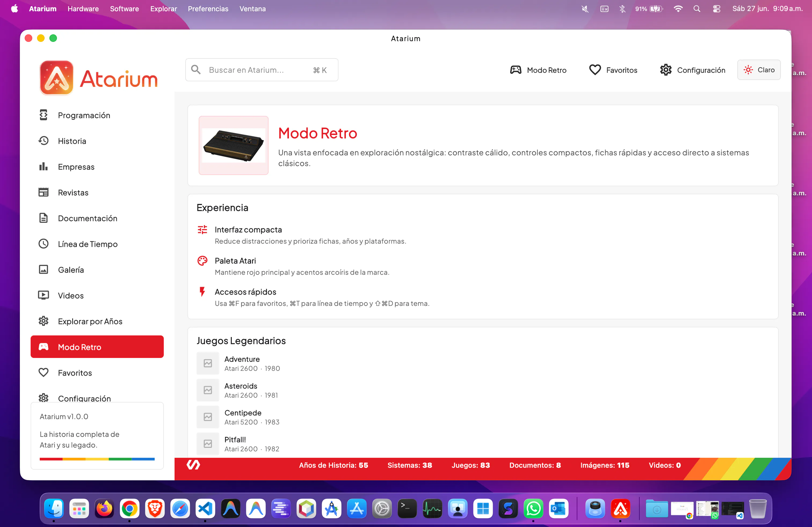Viewport: 812px width, 527px height.
Task: Click Favoritos label in the top toolbar
Action: [622, 70]
